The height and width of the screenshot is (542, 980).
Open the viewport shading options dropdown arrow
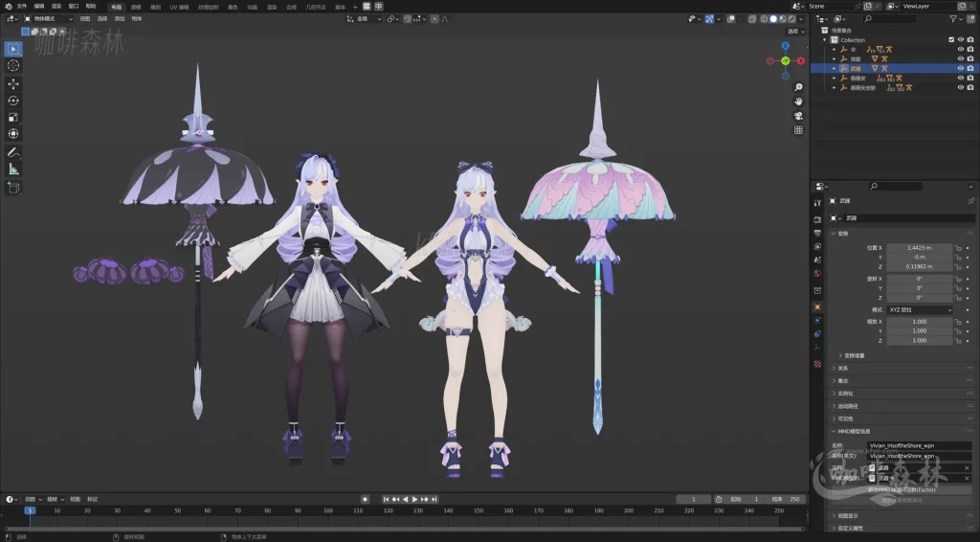[801, 19]
